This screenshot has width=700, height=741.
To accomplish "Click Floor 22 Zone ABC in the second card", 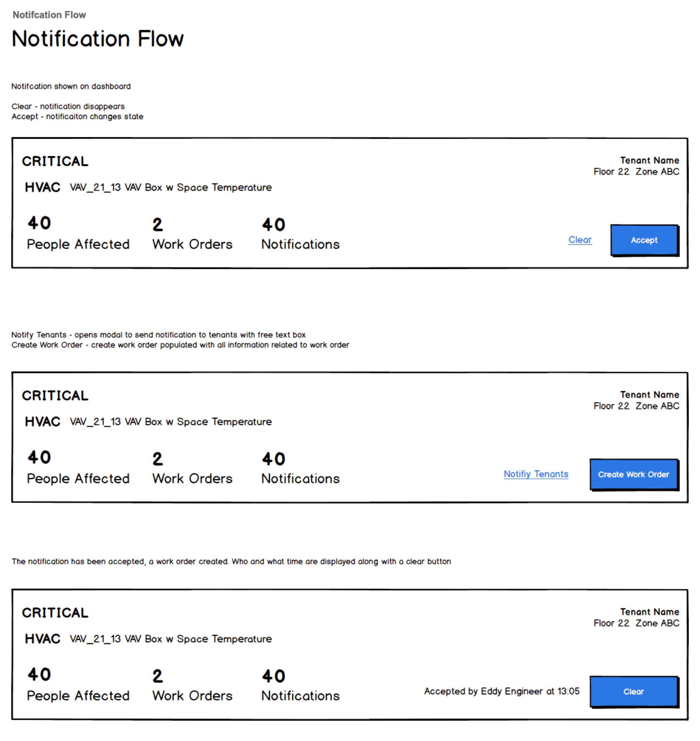I will pyautogui.click(x=637, y=406).
